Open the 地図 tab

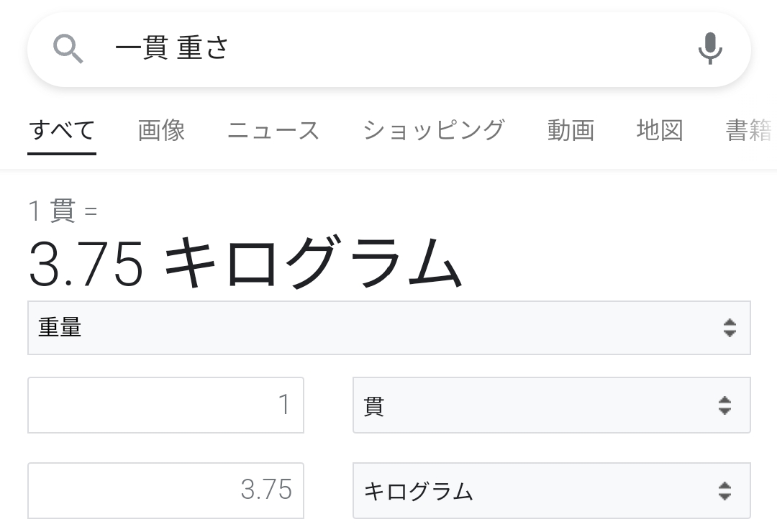pos(659,131)
